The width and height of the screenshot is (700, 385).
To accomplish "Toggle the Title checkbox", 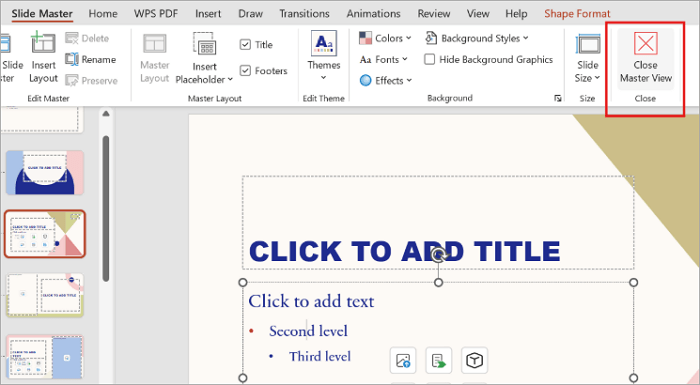I will 245,45.
